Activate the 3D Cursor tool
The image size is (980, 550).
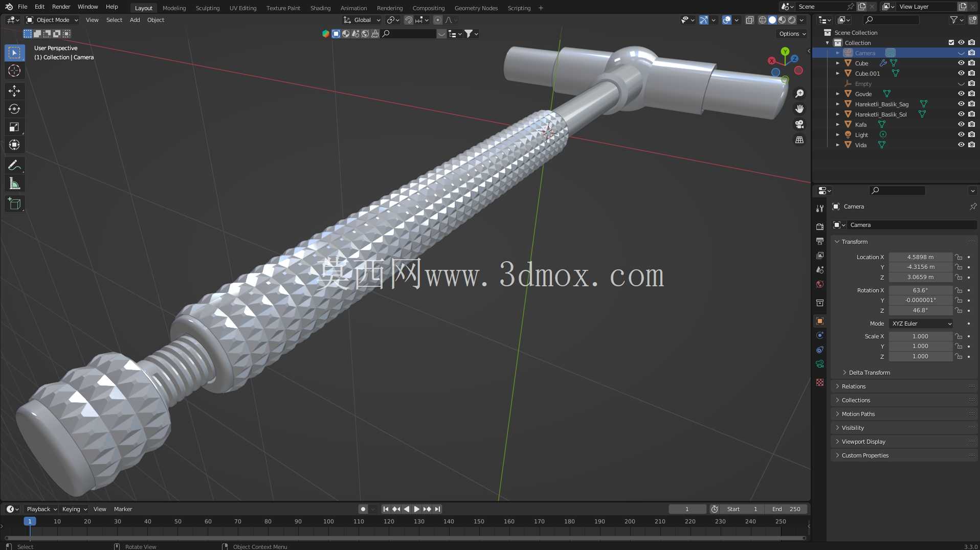[x=14, y=71]
